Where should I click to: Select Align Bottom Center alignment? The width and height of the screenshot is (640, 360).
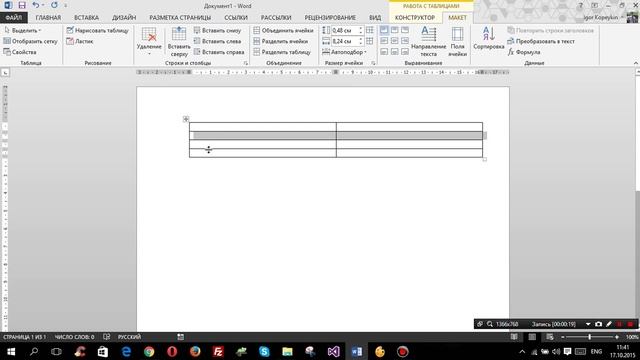pos(394,52)
